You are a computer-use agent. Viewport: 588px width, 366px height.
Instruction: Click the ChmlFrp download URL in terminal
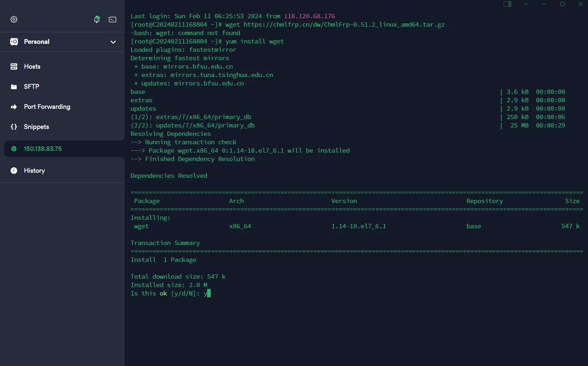(x=344, y=24)
